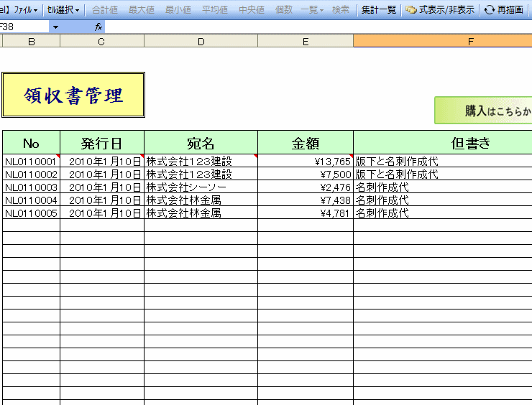Click the fx insert function icon
This screenshot has width=532, height=405.
(x=98, y=27)
